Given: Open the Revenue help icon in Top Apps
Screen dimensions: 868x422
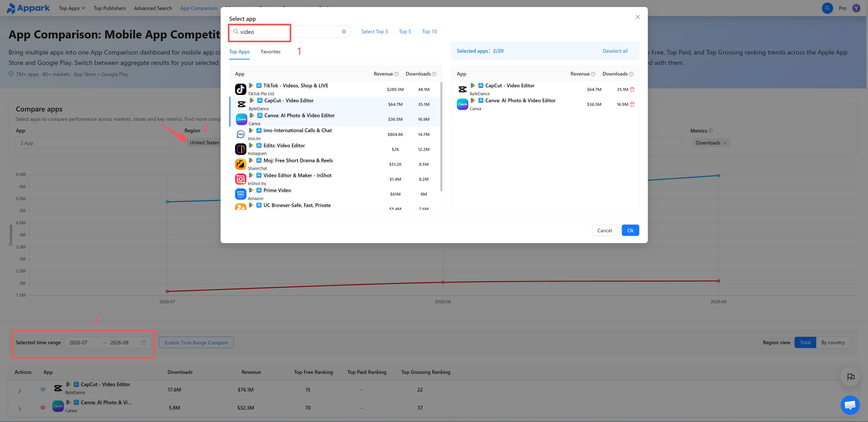Looking at the screenshot, I should coord(396,74).
